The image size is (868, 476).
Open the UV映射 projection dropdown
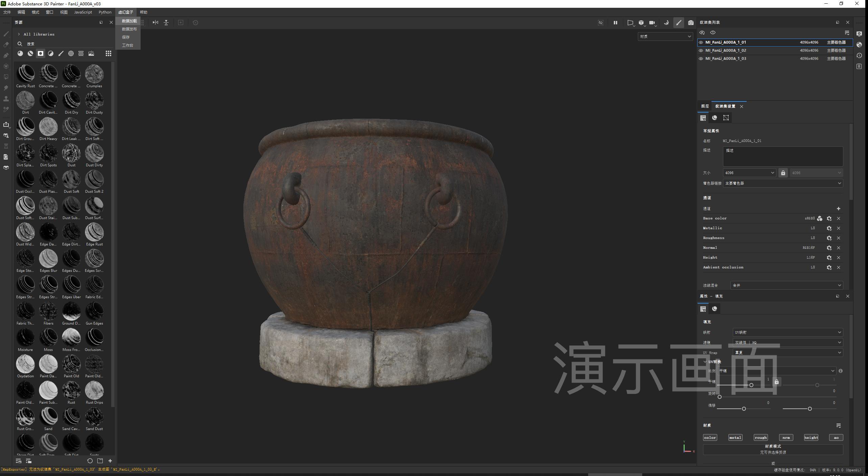tap(788, 332)
